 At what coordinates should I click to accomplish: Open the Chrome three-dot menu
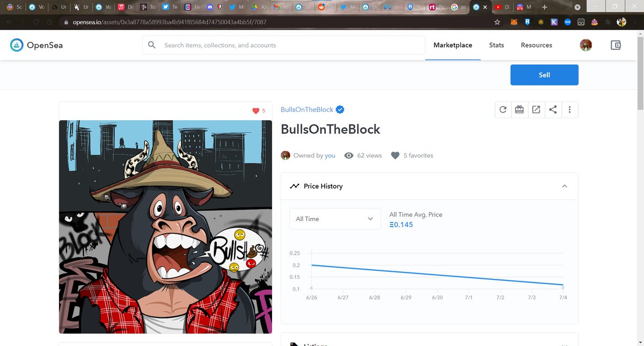[635, 22]
